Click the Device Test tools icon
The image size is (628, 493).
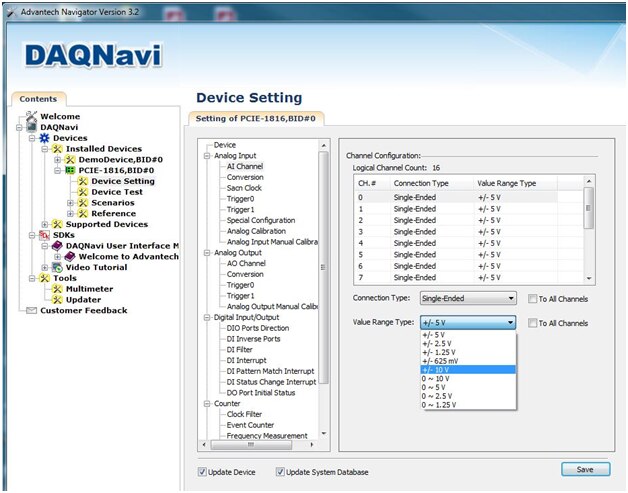pos(83,192)
